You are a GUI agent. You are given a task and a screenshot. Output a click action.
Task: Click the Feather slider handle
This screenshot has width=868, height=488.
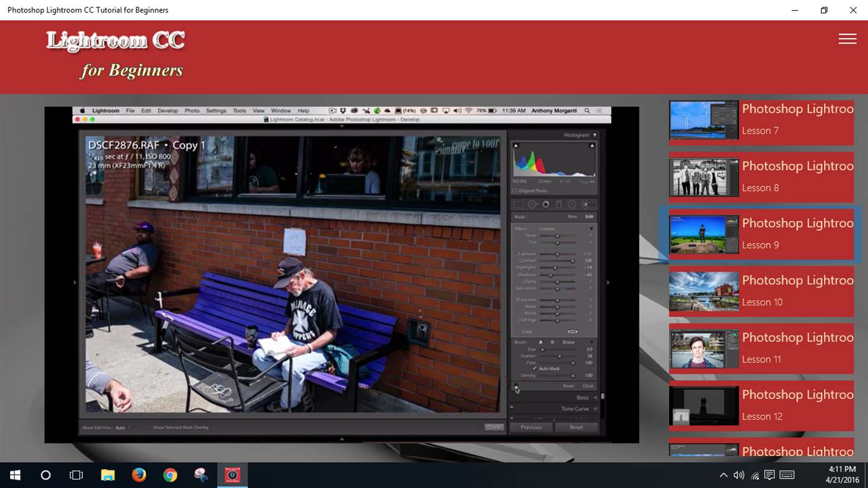click(559, 356)
